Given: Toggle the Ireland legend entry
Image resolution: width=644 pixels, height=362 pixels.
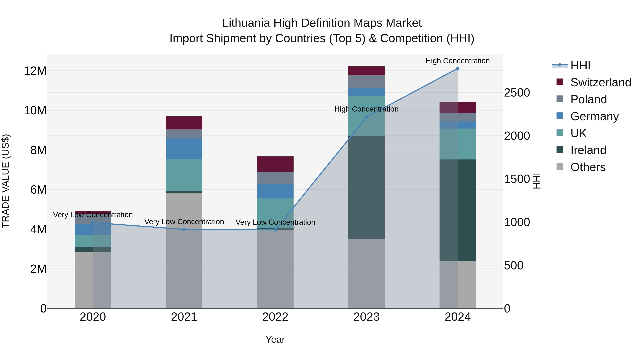Looking at the screenshot, I should click(x=581, y=150).
